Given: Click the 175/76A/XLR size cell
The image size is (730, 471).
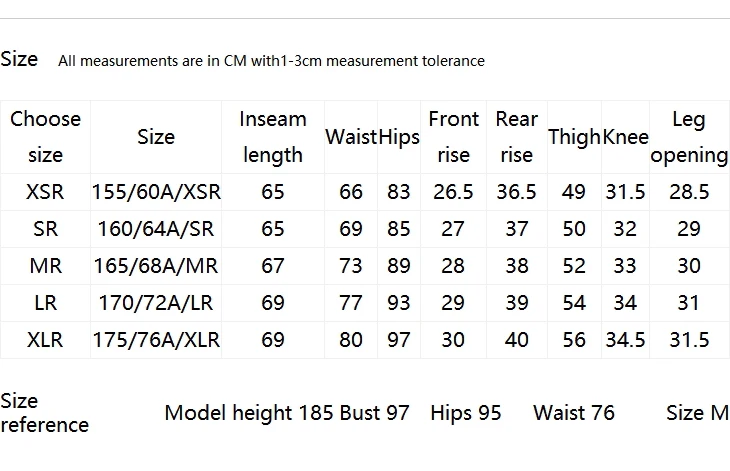Looking at the screenshot, I should click(156, 340).
